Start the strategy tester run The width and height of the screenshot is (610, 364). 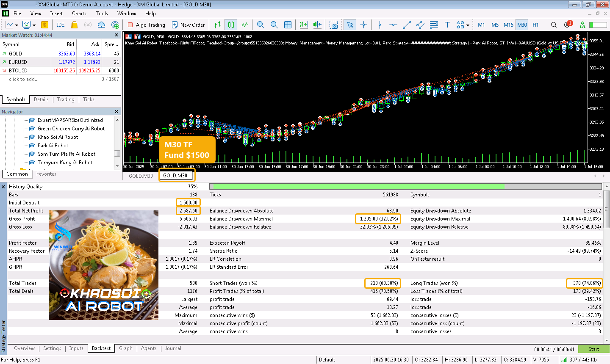click(x=593, y=349)
